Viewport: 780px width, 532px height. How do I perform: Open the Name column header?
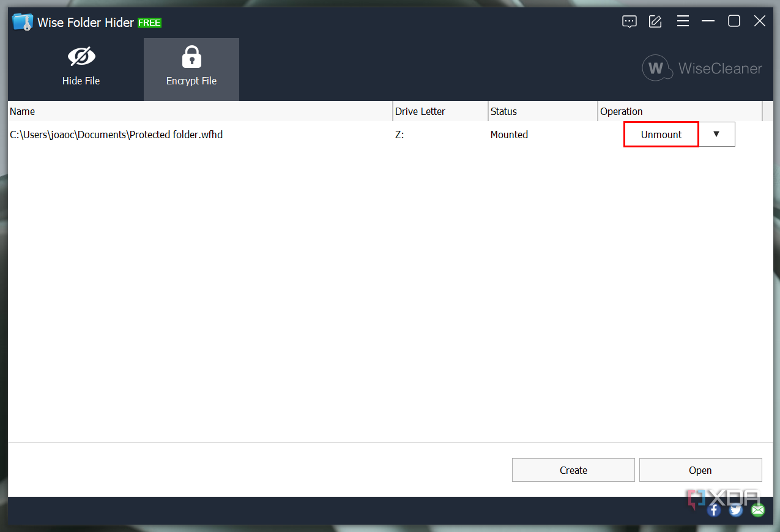click(x=22, y=111)
